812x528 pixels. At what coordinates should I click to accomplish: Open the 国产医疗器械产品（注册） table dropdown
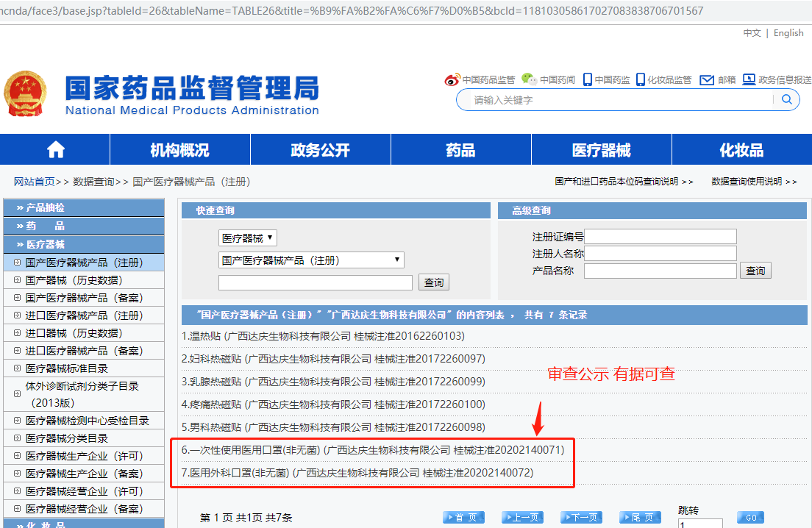click(311, 260)
